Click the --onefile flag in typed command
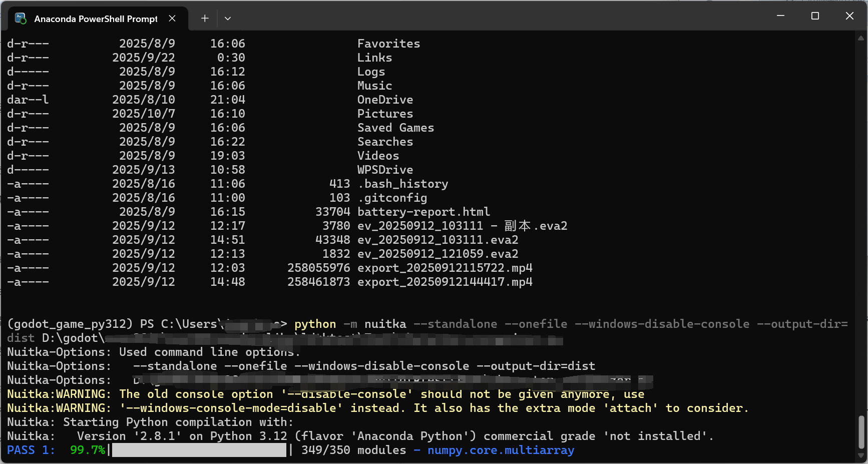868x464 pixels. coord(536,324)
